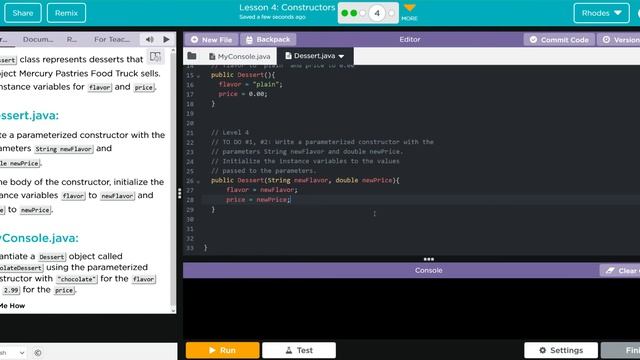Click the 'Lesson 4: Constructors' title
Screen dimensions: 640x360
[x=287, y=7]
